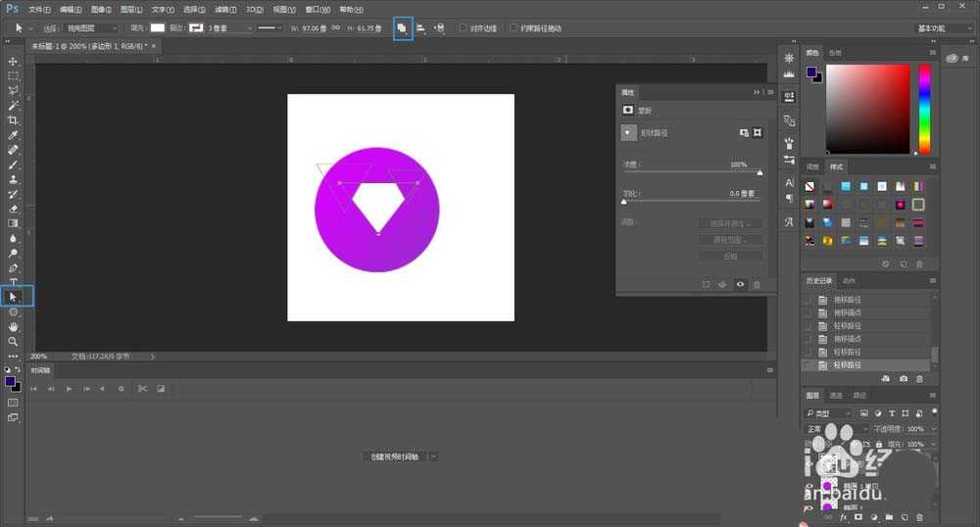Delete mask using Properties panel trash icon
The width and height of the screenshot is (980, 527).
[x=757, y=284]
